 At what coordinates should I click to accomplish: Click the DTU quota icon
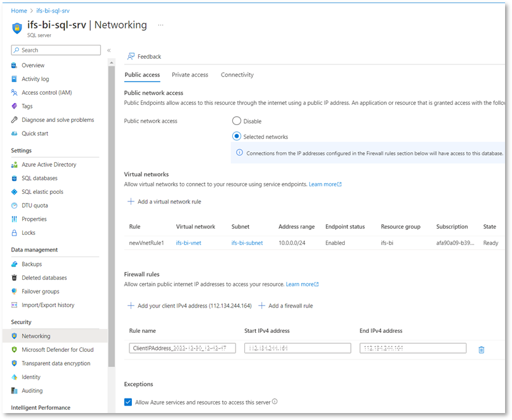click(x=14, y=205)
